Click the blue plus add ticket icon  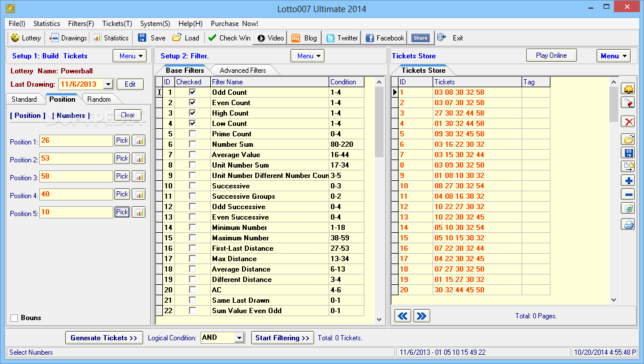(628, 181)
